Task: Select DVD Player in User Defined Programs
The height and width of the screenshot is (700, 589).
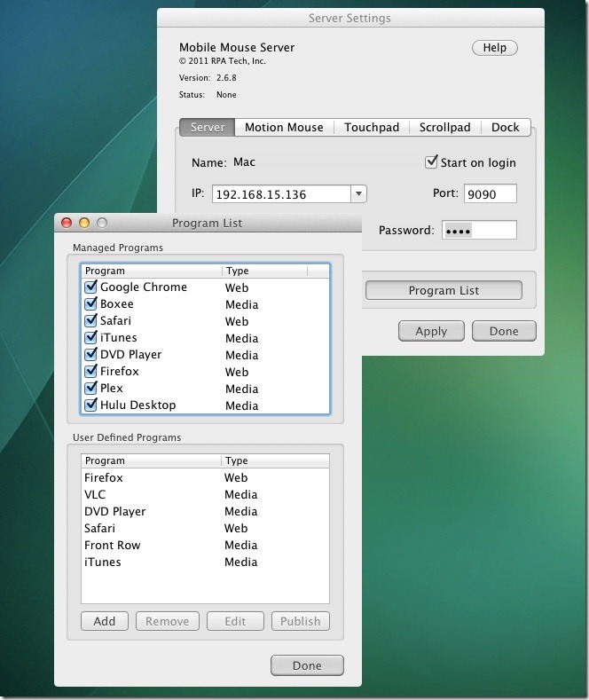Action: (x=205, y=511)
